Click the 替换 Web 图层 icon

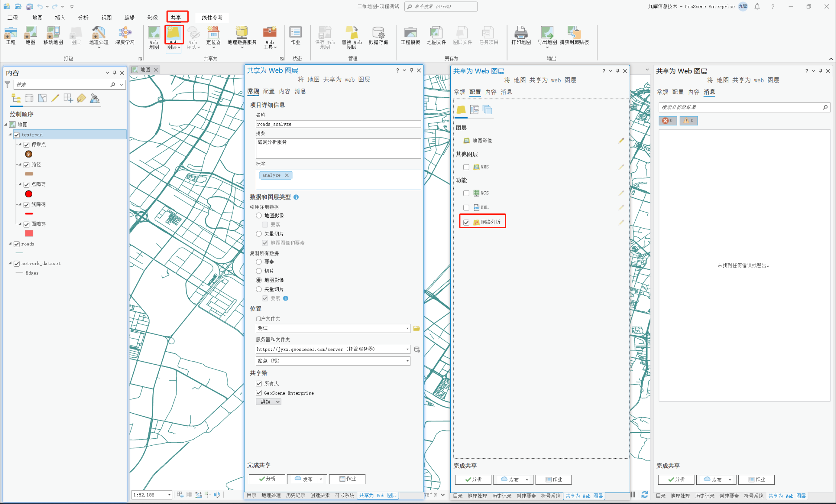pos(352,37)
